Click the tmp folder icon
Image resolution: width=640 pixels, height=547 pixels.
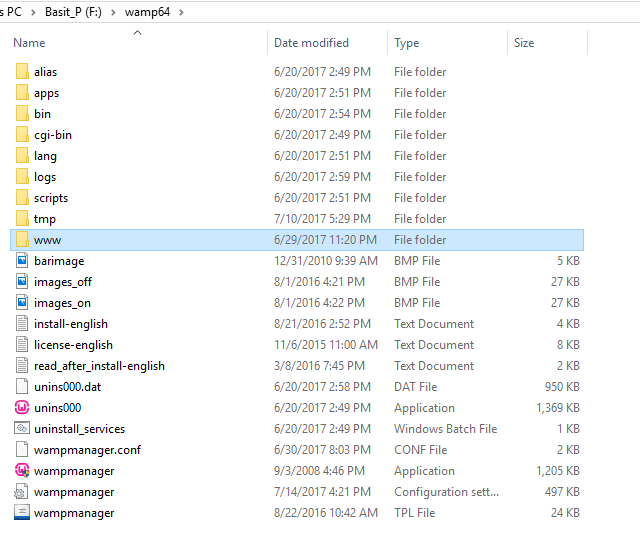tap(22, 219)
